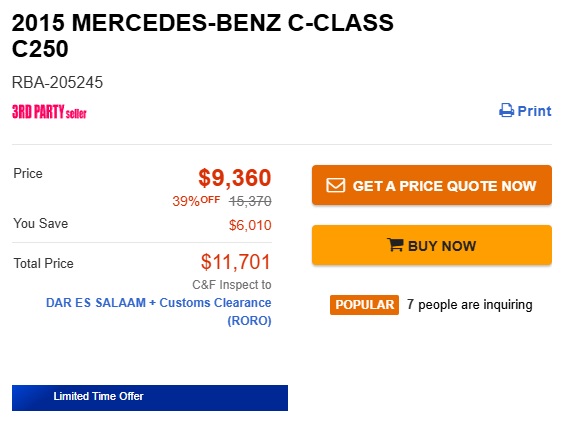Click the envelope icon on quote button
The width and height of the screenshot is (579, 431).
[335, 185]
